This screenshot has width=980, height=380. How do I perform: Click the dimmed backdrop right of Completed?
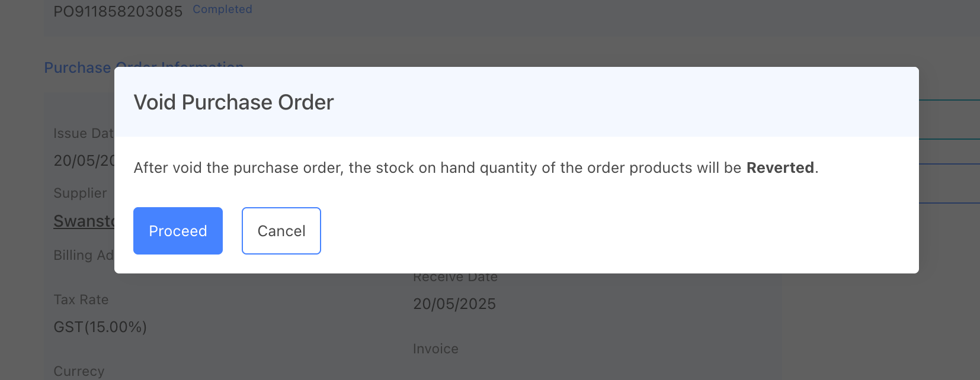point(533,18)
